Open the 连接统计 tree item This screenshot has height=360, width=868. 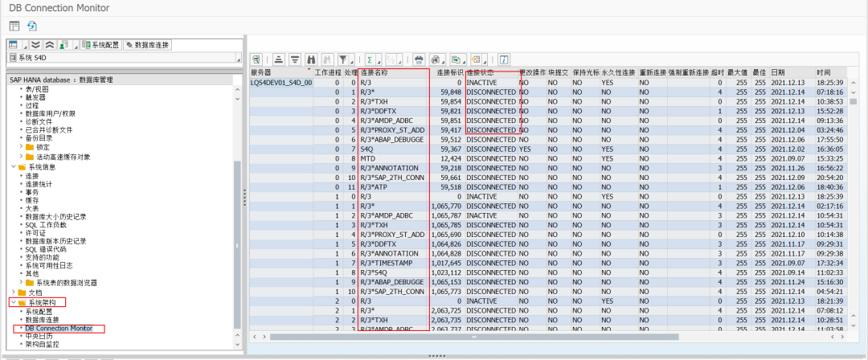tap(39, 184)
